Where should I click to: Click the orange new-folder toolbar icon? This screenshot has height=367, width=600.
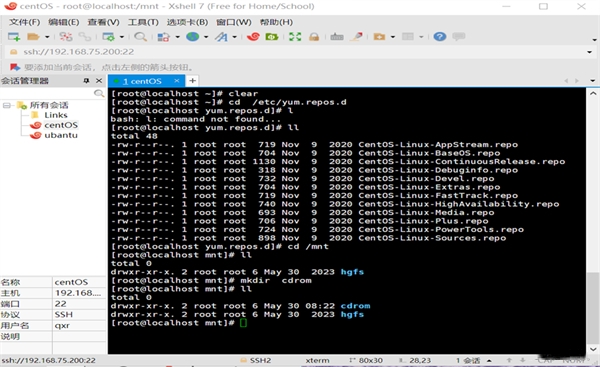379,37
